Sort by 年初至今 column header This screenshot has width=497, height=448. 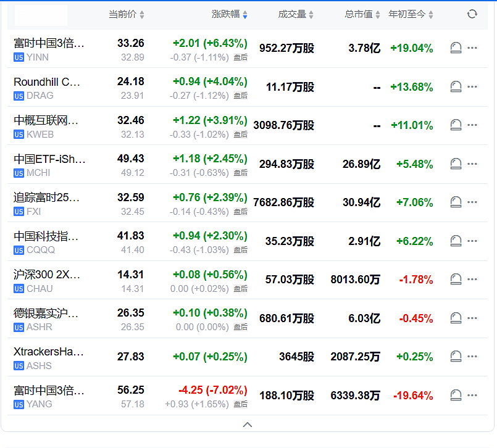pos(411,14)
